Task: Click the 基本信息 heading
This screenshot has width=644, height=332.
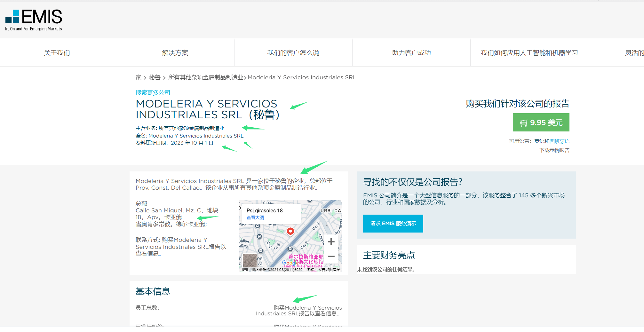Action: pos(153,291)
